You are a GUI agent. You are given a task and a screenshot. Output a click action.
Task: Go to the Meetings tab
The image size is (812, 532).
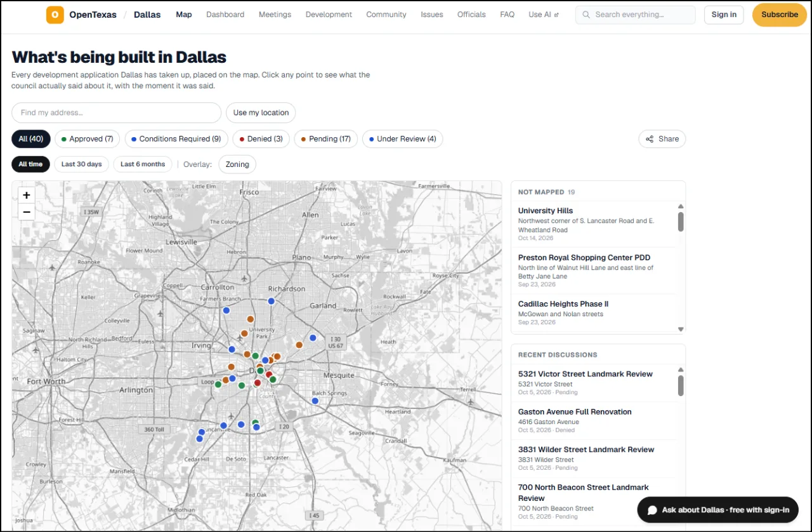coord(275,15)
